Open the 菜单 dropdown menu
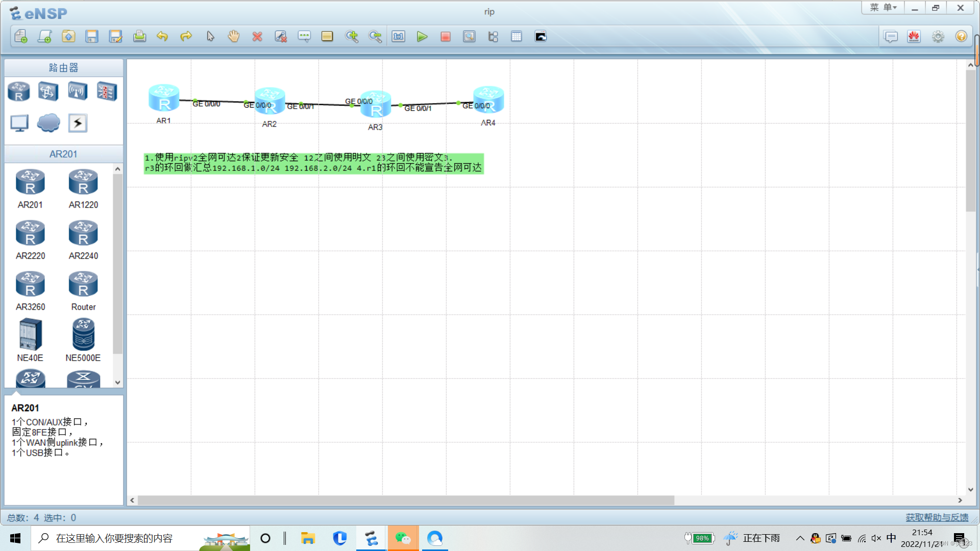This screenshot has width=980, height=551. (x=883, y=8)
